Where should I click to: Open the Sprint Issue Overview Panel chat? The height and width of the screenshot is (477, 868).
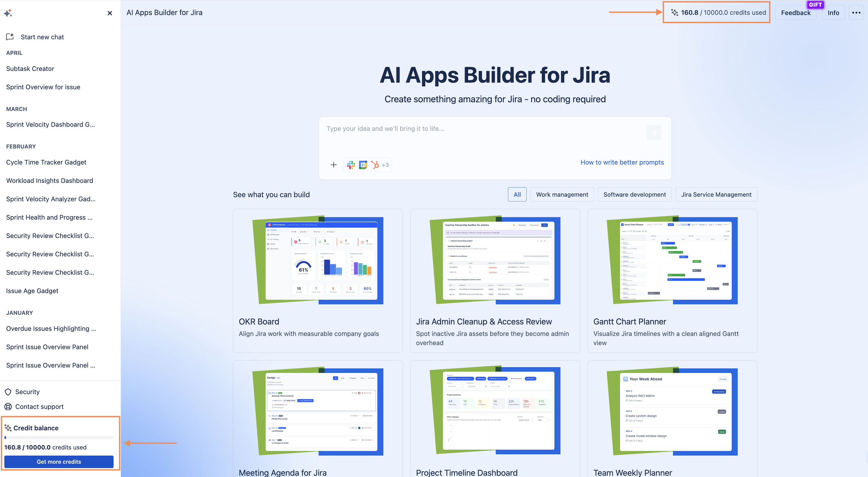click(x=47, y=347)
